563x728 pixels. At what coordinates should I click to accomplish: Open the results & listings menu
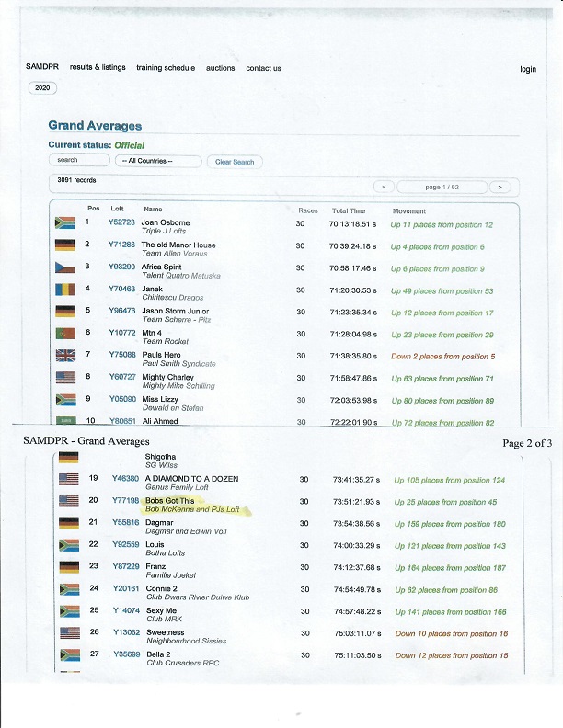point(98,68)
